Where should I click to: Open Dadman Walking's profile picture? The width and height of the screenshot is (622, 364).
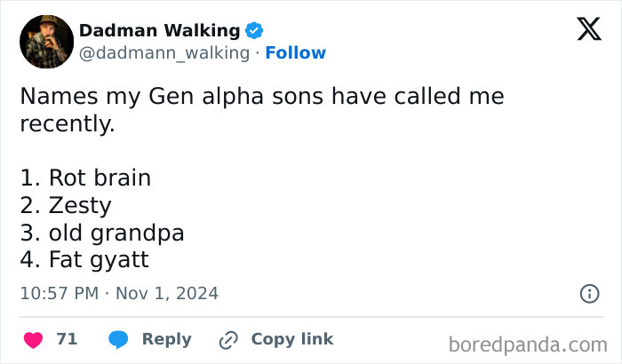pos(46,42)
